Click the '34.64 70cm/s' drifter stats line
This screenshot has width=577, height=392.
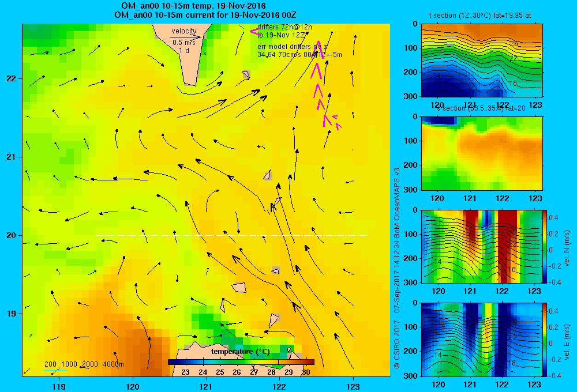tap(299, 55)
